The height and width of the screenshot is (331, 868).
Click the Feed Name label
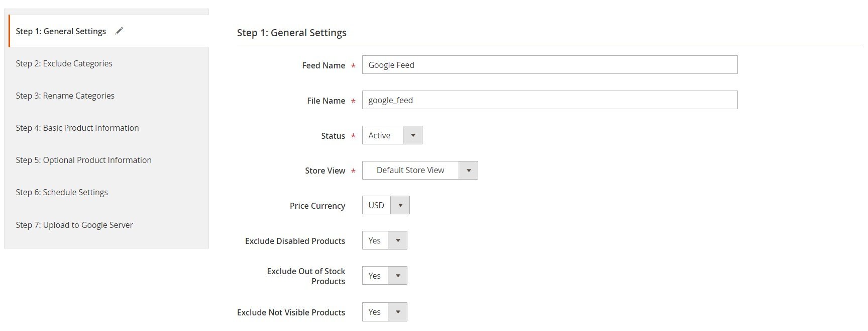(323, 65)
